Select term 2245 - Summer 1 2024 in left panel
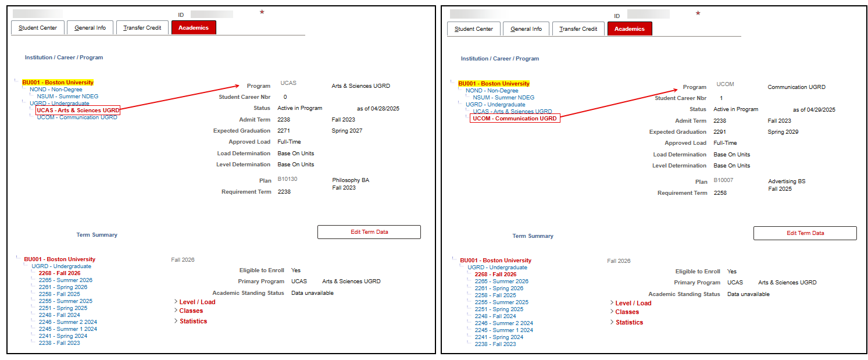 tap(67, 329)
